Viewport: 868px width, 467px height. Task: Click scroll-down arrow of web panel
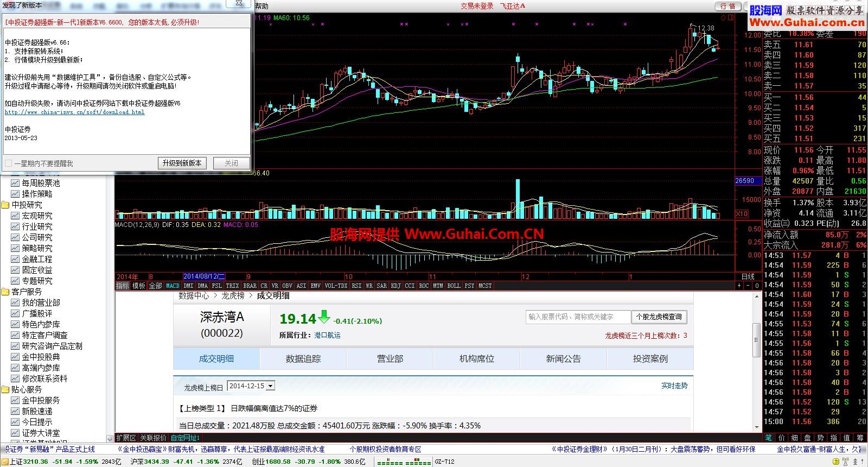pyautogui.click(x=756, y=428)
